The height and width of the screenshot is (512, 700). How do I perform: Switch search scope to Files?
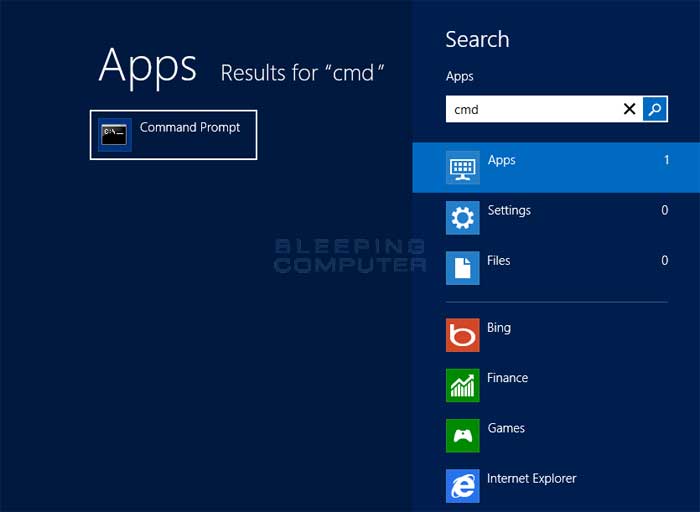tap(499, 260)
